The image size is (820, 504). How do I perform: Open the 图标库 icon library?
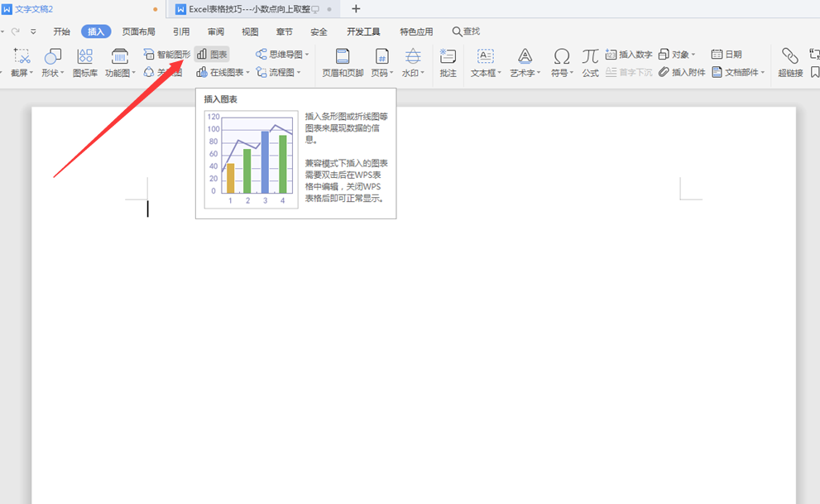84,60
